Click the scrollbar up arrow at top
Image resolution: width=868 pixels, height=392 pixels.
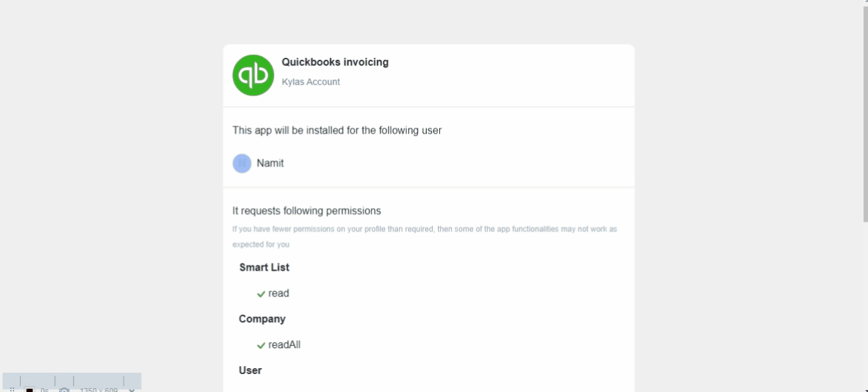[x=865, y=2]
